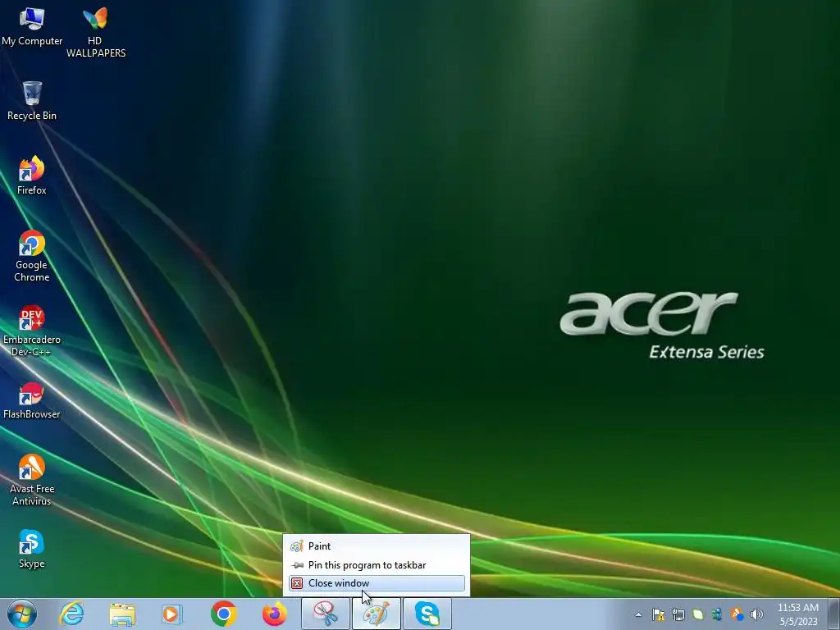Select the Google Chrome desktop shortcut
The image size is (840, 630).
(x=32, y=256)
